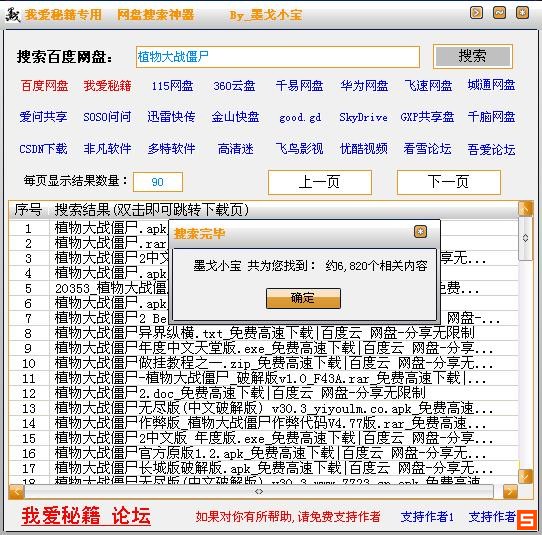Viewport: 542px width, 535px height.
Task: Click the app logo icon in title bar
Action: click(x=13, y=15)
